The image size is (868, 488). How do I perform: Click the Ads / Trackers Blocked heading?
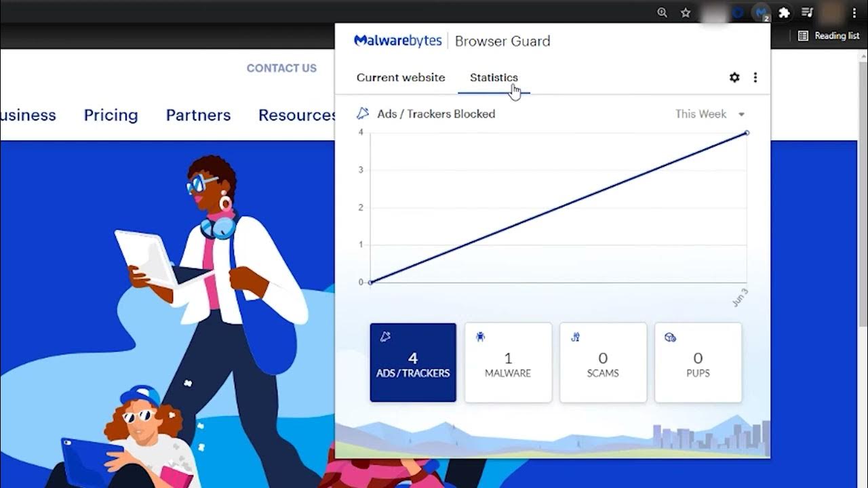coord(436,114)
